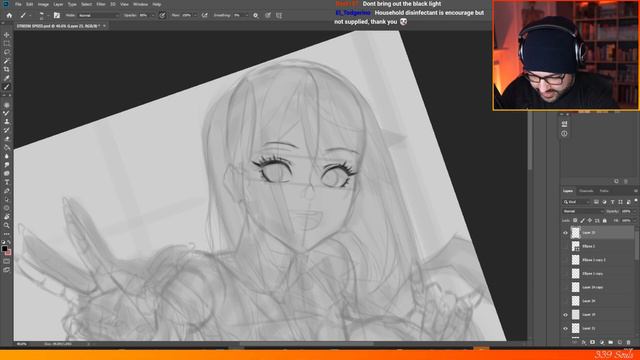Open the Filter menu

101,4
